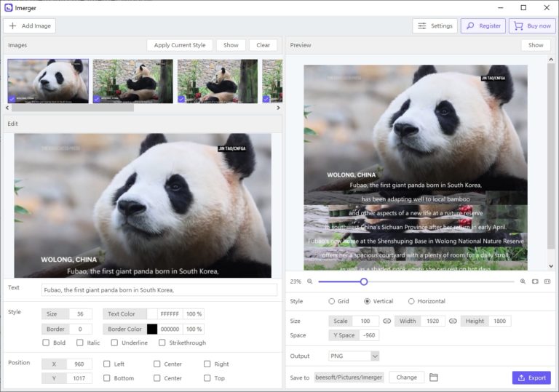Toggle the link icon between Scale and Width
This screenshot has height=392, width=559.
[x=387, y=321]
